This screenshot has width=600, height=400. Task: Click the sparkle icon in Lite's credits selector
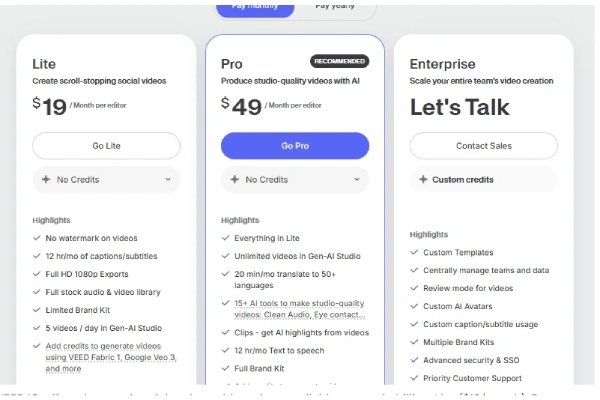pos(46,180)
